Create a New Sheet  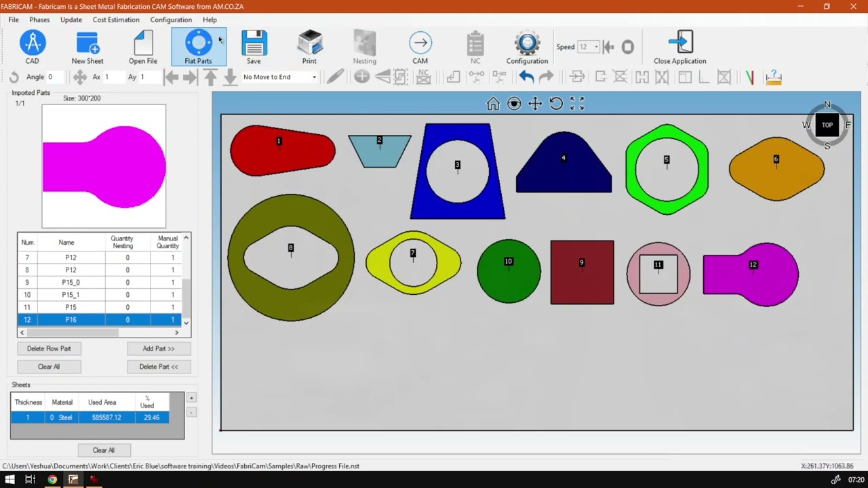(87, 47)
